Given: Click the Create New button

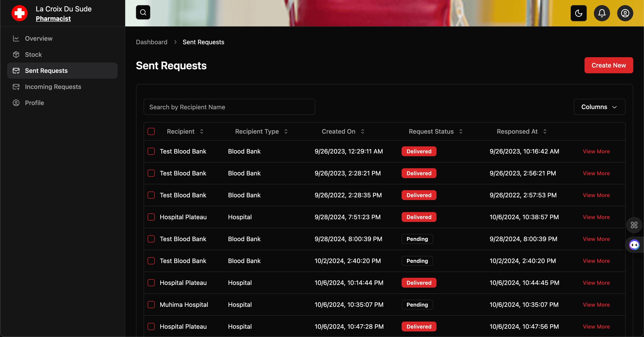Looking at the screenshot, I should (608, 65).
